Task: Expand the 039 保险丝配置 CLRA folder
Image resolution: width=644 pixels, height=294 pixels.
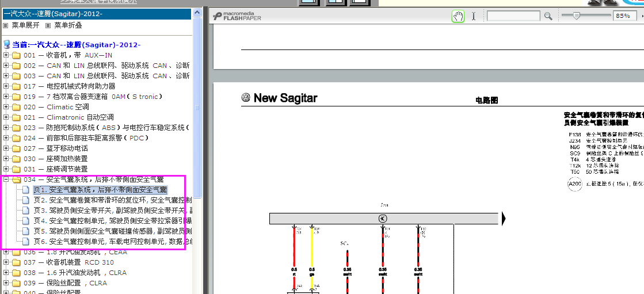Action: pyautogui.click(x=6, y=283)
